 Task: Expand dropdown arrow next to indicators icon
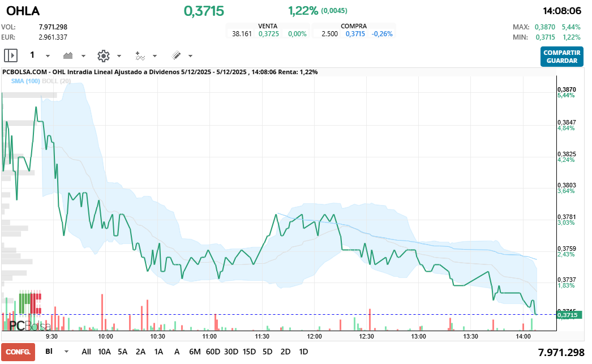(155, 56)
